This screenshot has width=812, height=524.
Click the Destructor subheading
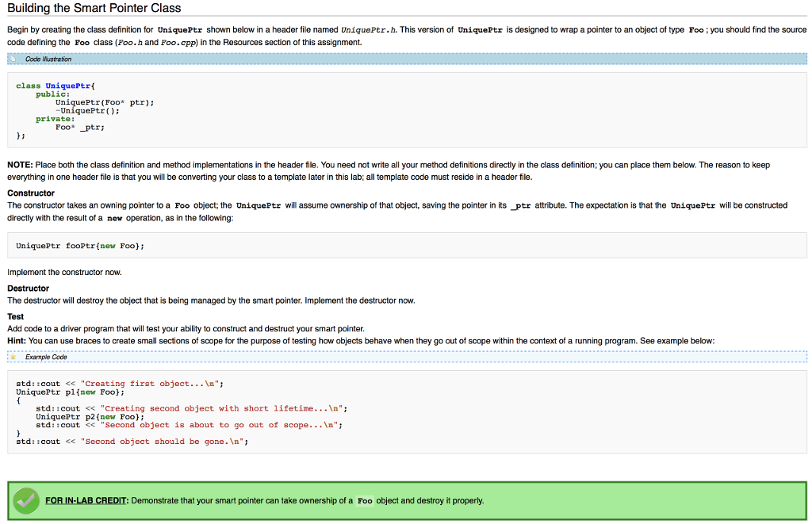pyautogui.click(x=28, y=289)
